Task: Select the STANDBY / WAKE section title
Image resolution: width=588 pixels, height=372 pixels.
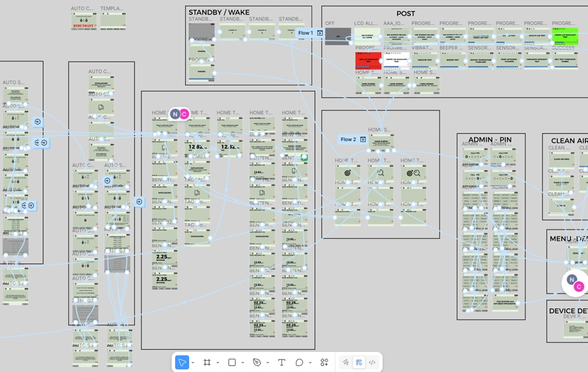Action: [219, 13]
